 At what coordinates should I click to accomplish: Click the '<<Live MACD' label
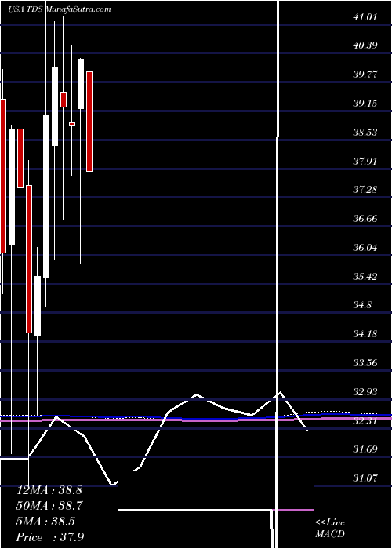point(330,529)
